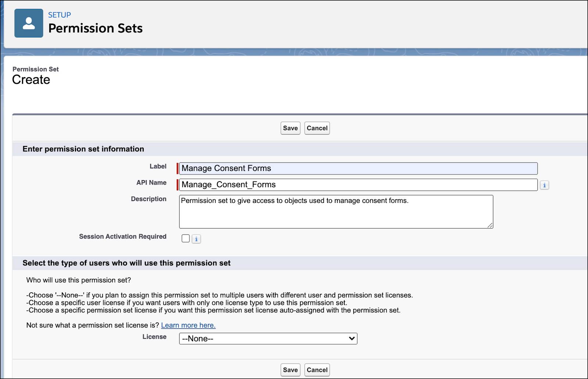Click the line beginning "-Choose '--None--' if you plan"
This screenshot has width=588, height=379.
[220, 295]
